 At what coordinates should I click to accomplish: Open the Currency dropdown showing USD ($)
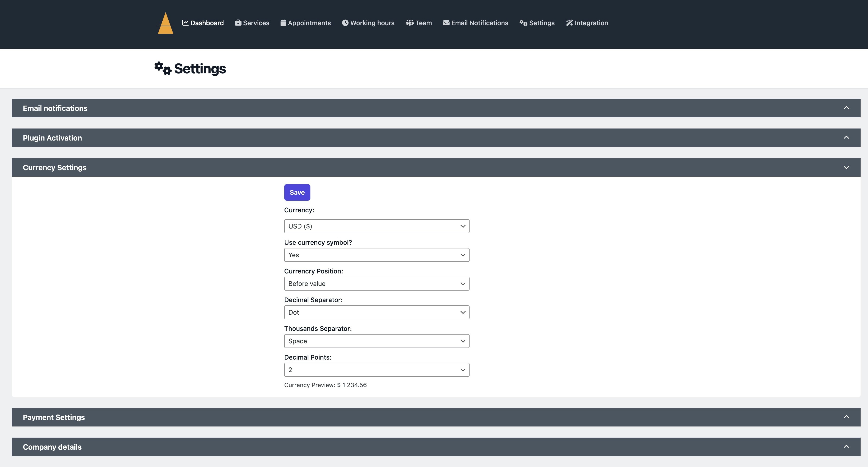(377, 226)
